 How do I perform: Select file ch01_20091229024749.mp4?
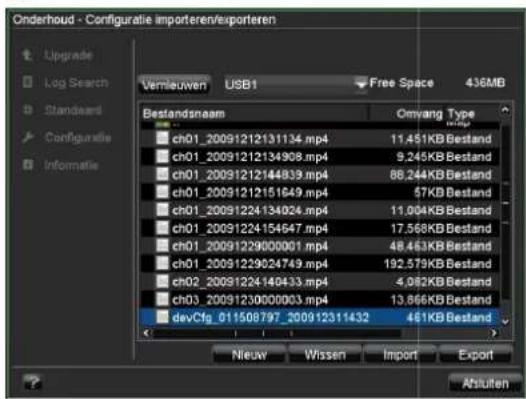pos(319,264)
